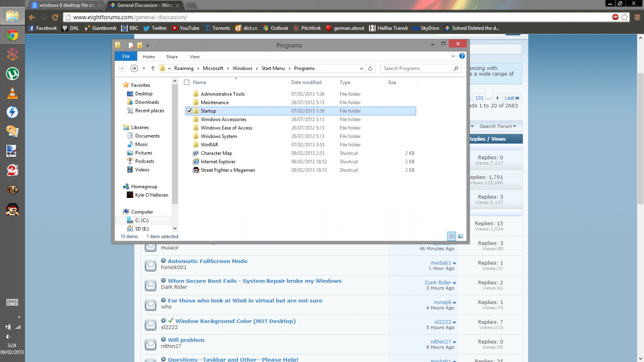Click the back arrow in Programs Explorer window
The image size is (644, 362).
tap(123, 69)
